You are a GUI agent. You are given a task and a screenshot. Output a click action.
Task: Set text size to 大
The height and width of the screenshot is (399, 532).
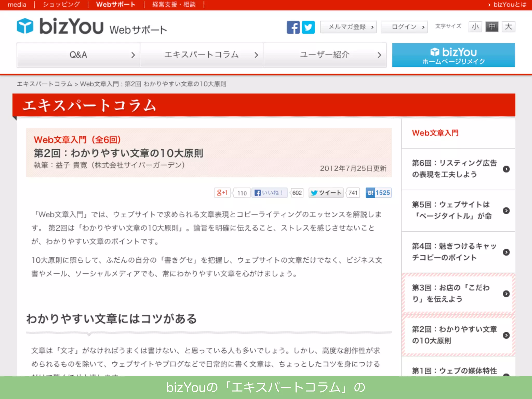coord(508,26)
